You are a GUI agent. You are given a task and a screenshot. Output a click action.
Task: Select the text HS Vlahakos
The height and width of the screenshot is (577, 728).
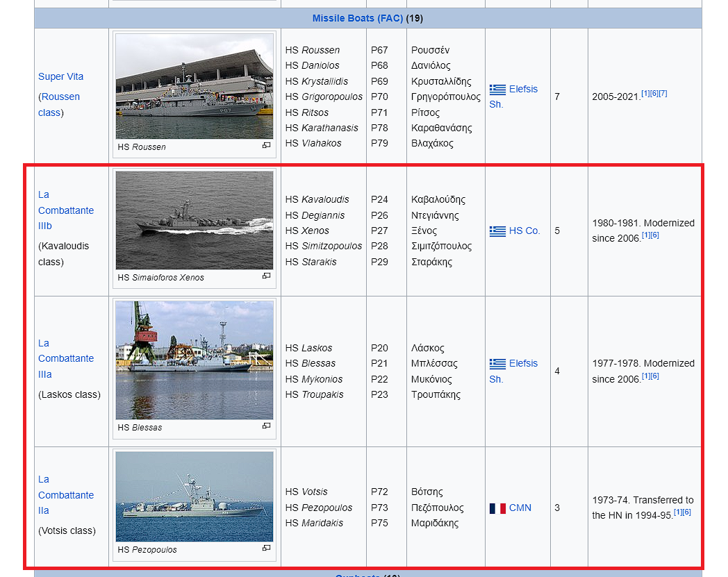pyautogui.click(x=313, y=143)
